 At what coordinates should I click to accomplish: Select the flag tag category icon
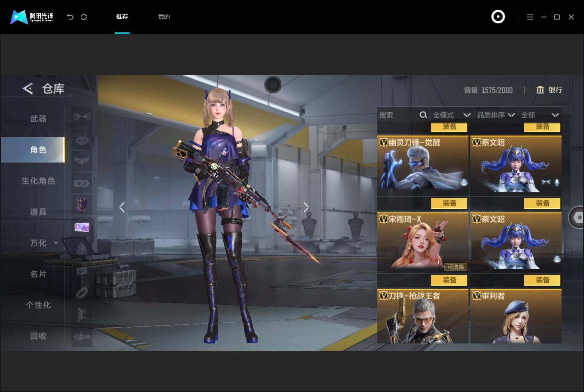pyautogui.click(x=82, y=271)
